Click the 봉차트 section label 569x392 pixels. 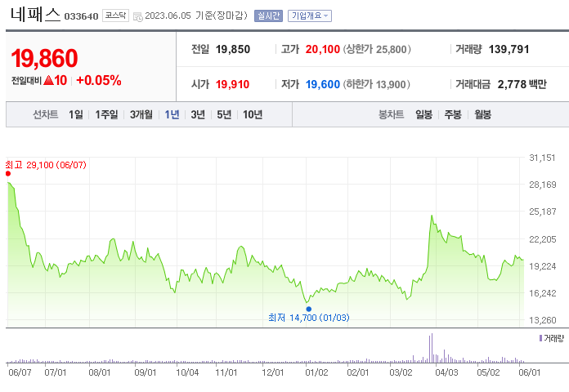tap(391, 114)
